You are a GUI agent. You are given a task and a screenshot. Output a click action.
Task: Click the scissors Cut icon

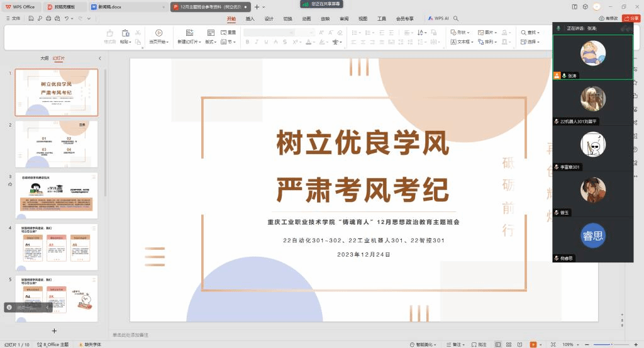(x=138, y=33)
